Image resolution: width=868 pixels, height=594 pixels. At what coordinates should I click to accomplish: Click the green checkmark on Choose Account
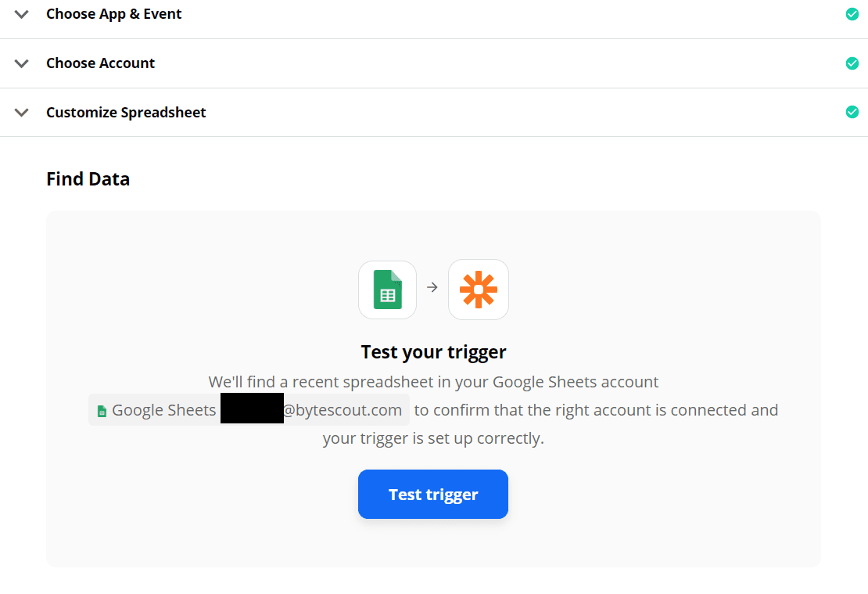tap(852, 63)
